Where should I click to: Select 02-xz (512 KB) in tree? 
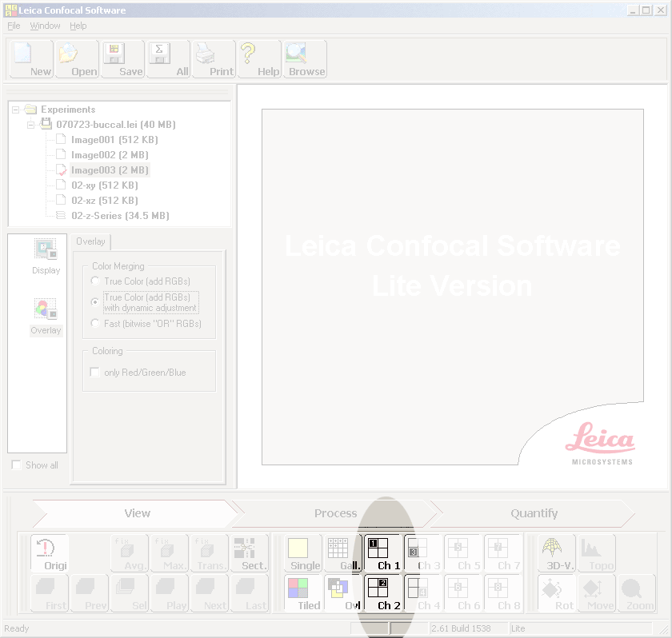point(105,201)
